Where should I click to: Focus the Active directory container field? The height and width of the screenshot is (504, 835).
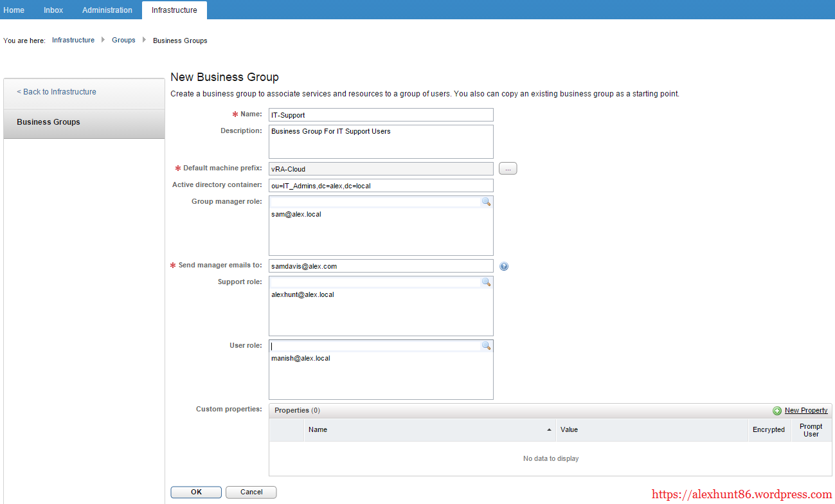pyautogui.click(x=381, y=186)
